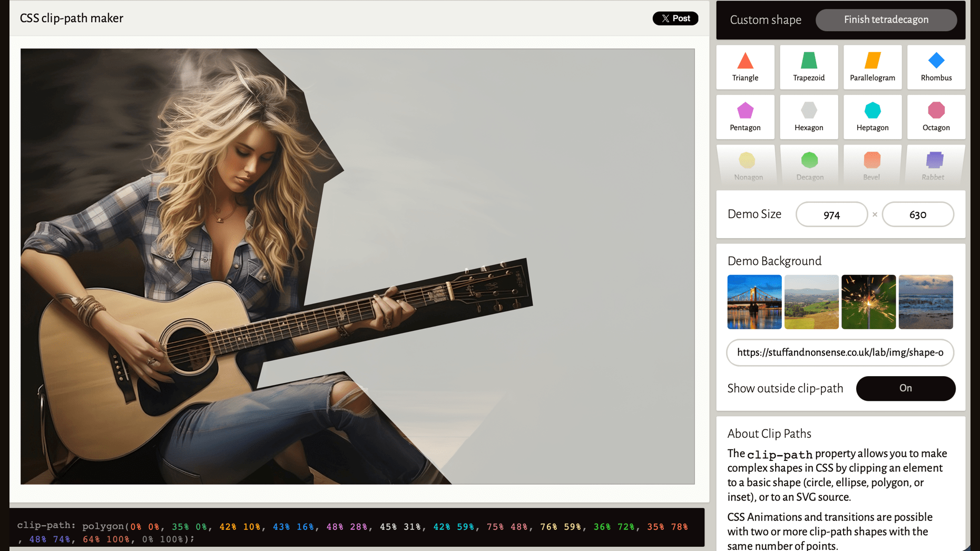The height and width of the screenshot is (551, 980).
Task: Select the Triangle shape
Action: pos(745,67)
